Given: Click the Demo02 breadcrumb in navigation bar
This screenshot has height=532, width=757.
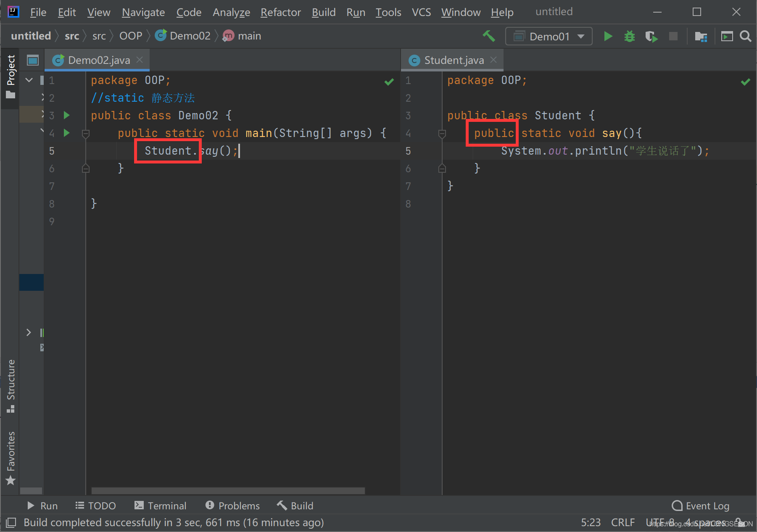Looking at the screenshot, I should [x=183, y=36].
